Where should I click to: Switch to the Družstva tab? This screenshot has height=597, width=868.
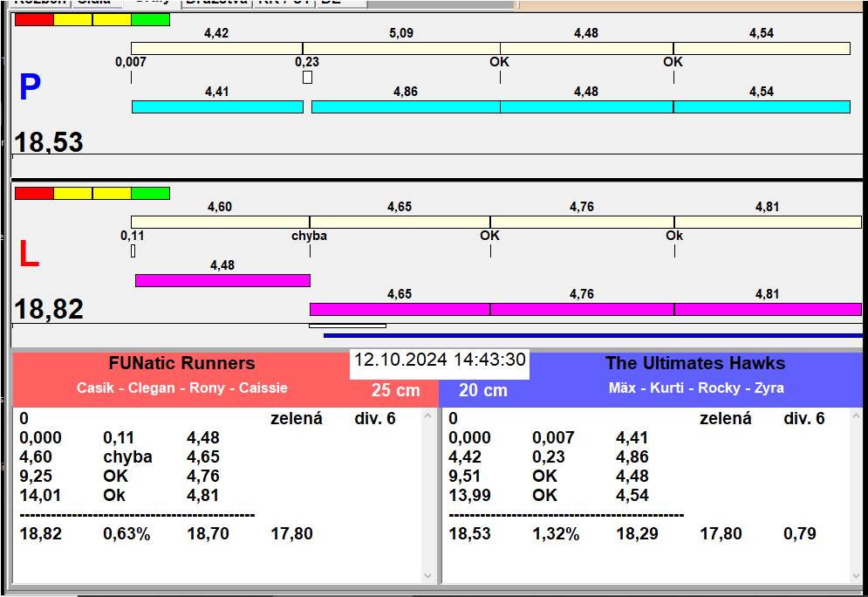pyautogui.click(x=215, y=3)
